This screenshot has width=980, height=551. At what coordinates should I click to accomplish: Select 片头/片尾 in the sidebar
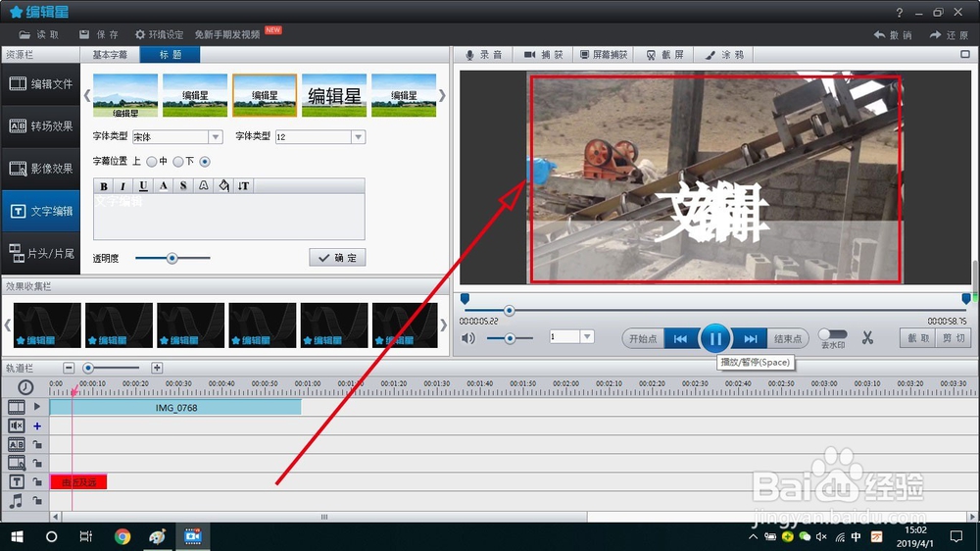click(41, 253)
